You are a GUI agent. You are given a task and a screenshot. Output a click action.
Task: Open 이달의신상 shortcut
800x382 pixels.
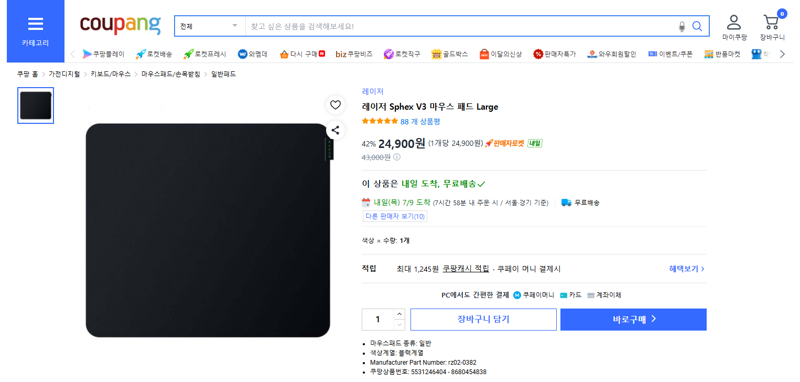[501, 54]
